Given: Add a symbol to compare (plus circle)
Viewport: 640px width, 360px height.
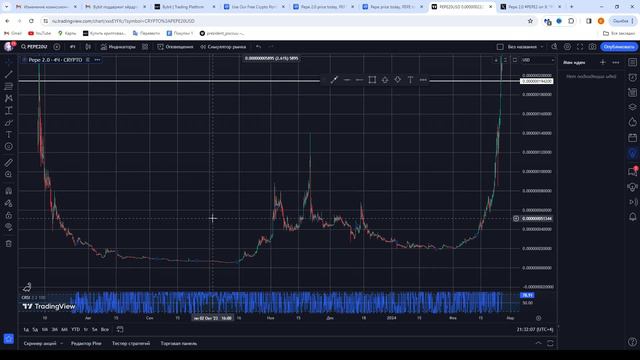Looking at the screenshot, I should coord(57,47).
